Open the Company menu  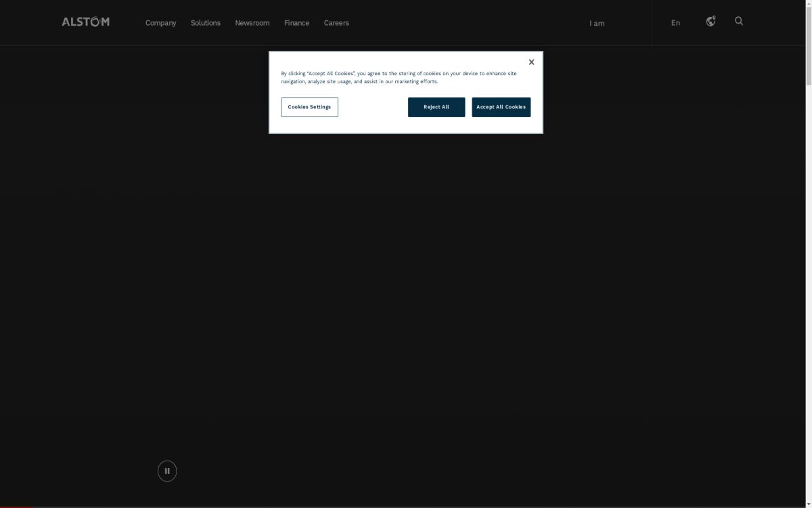[x=160, y=23]
